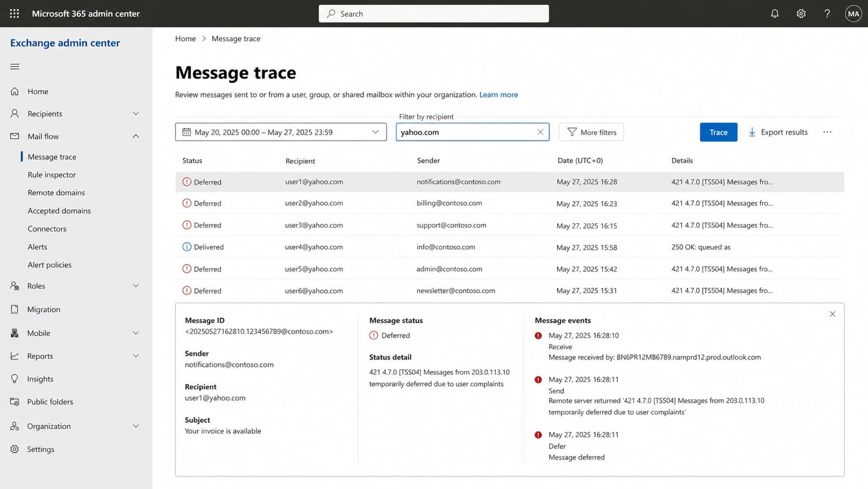Open the date range dropdown
This screenshot has width=868, height=489.
(281, 132)
